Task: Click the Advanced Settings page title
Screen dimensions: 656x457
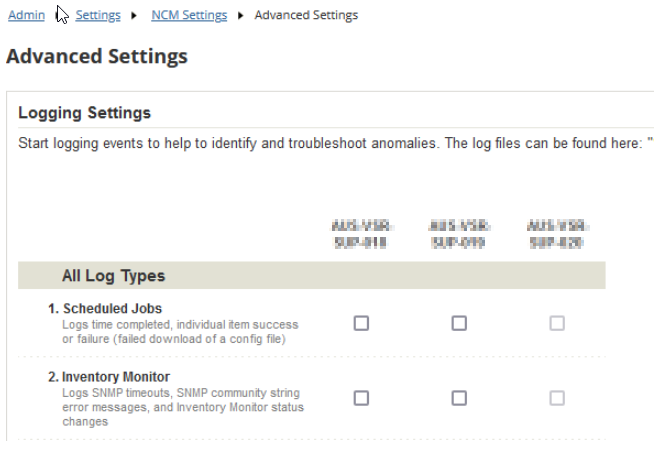Action: [x=97, y=56]
